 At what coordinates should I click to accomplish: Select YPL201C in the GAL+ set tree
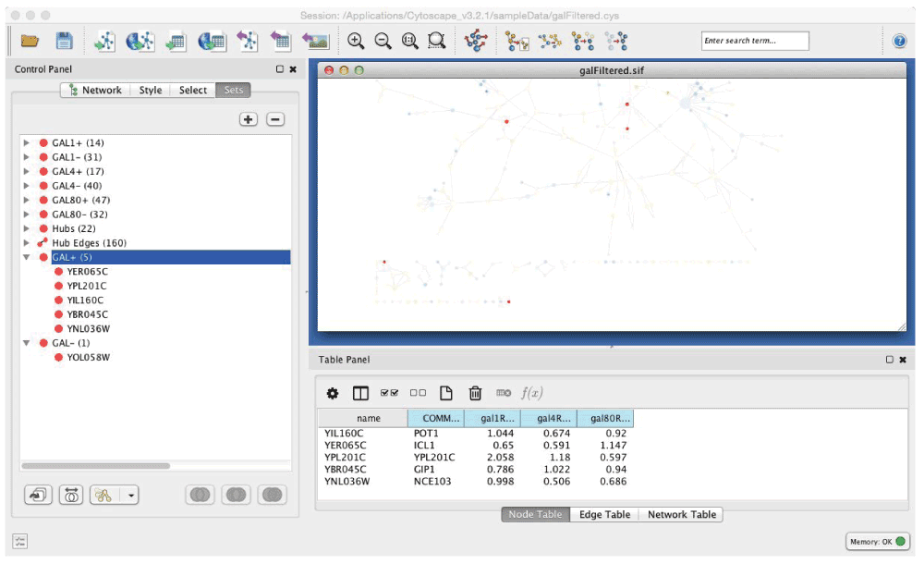tap(87, 286)
